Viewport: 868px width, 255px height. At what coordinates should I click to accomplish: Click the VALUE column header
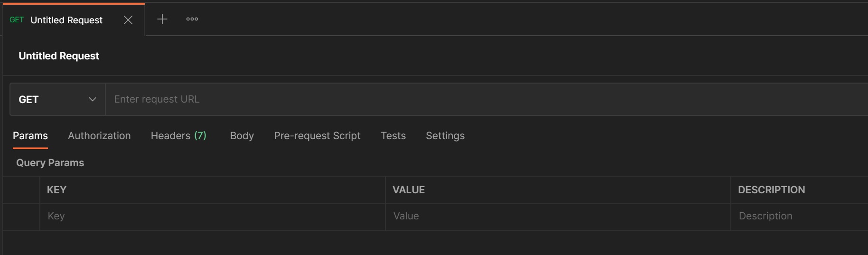pos(409,190)
